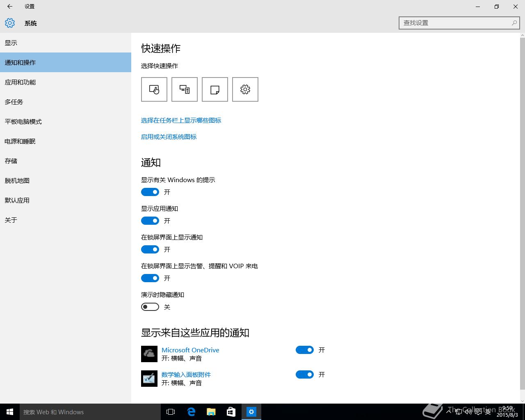Open 默认应用 in the sidebar

66,200
